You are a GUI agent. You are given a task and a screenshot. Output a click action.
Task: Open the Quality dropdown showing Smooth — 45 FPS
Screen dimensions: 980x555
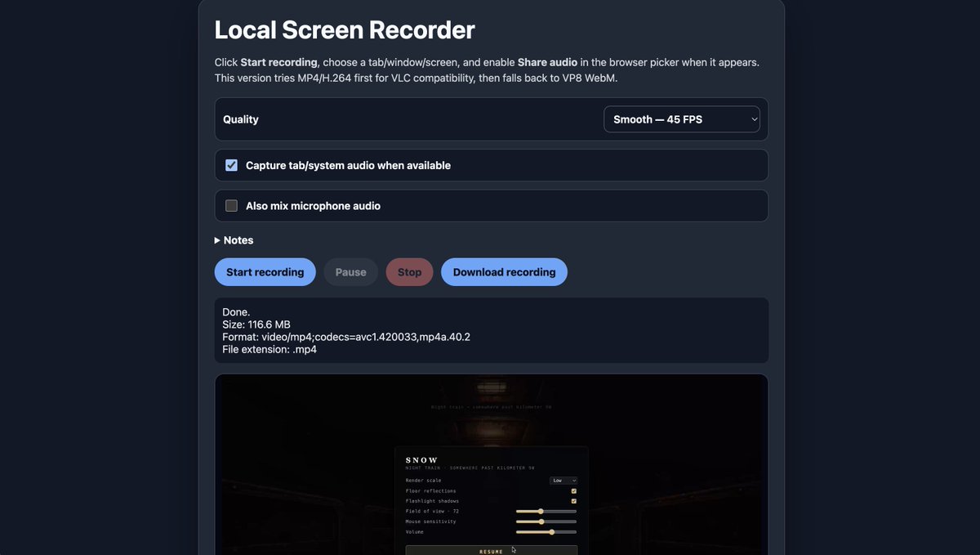coord(682,119)
